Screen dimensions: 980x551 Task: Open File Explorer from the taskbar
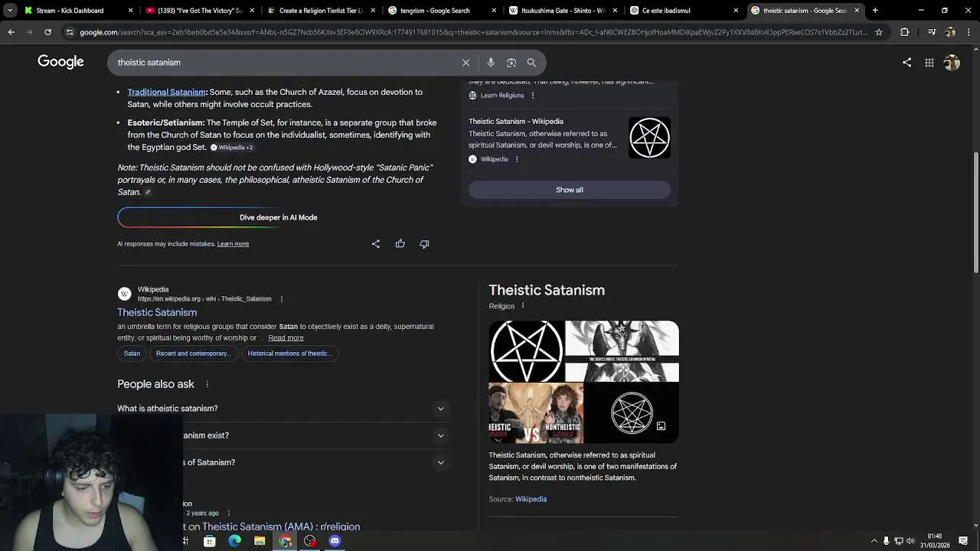[x=260, y=541]
